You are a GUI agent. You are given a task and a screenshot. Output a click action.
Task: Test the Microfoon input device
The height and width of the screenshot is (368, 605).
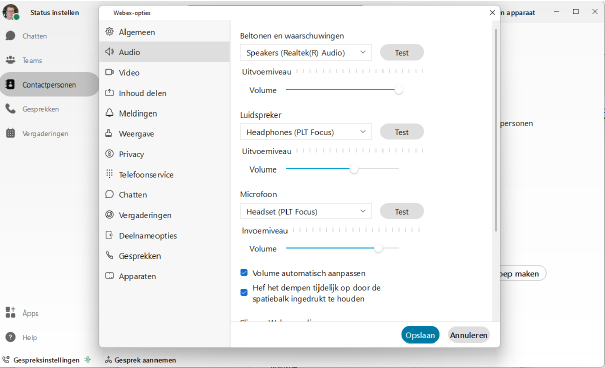point(402,211)
